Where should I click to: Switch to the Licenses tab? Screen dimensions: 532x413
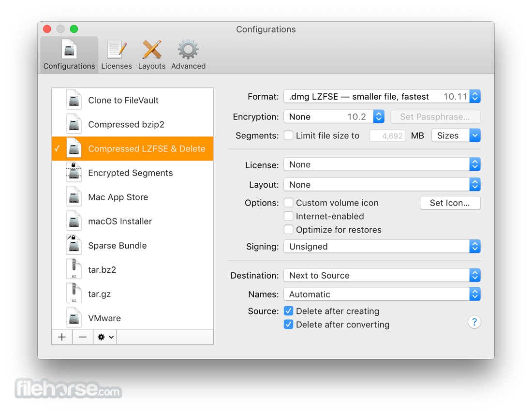click(x=117, y=54)
